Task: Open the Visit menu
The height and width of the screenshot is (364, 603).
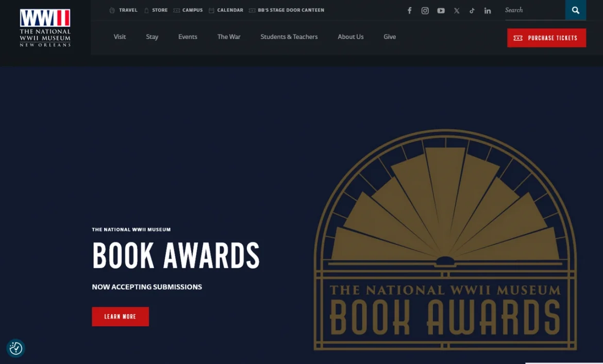Action: pos(120,37)
